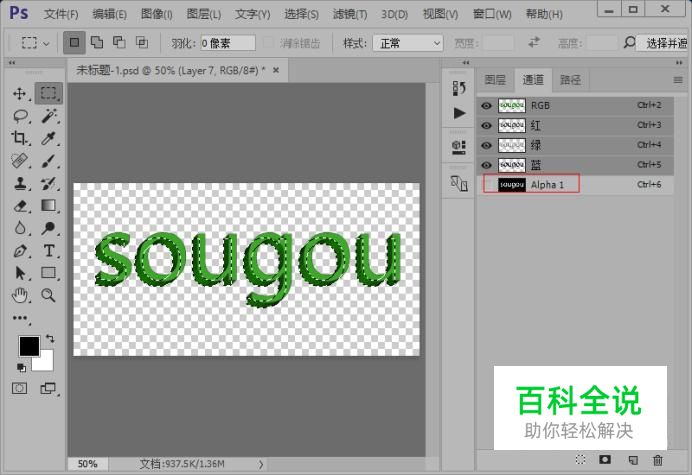
Task: Select the Zoom tool
Action: point(49,295)
